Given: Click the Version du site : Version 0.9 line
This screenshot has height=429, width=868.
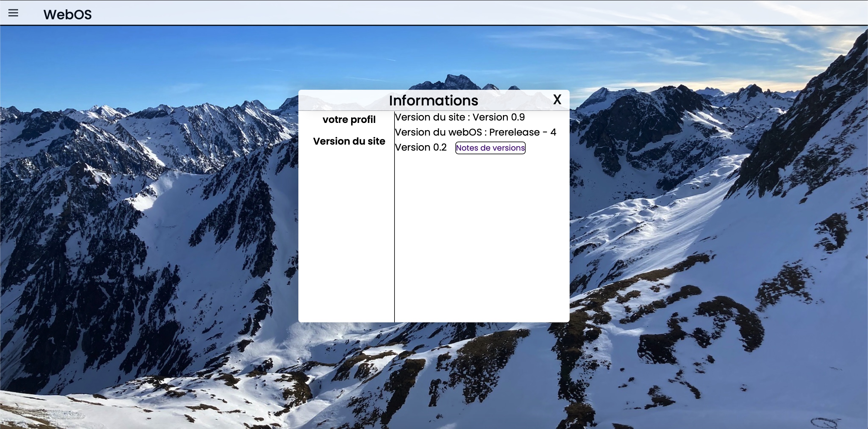Looking at the screenshot, I should pyautogui.click(x=459, y=117).
